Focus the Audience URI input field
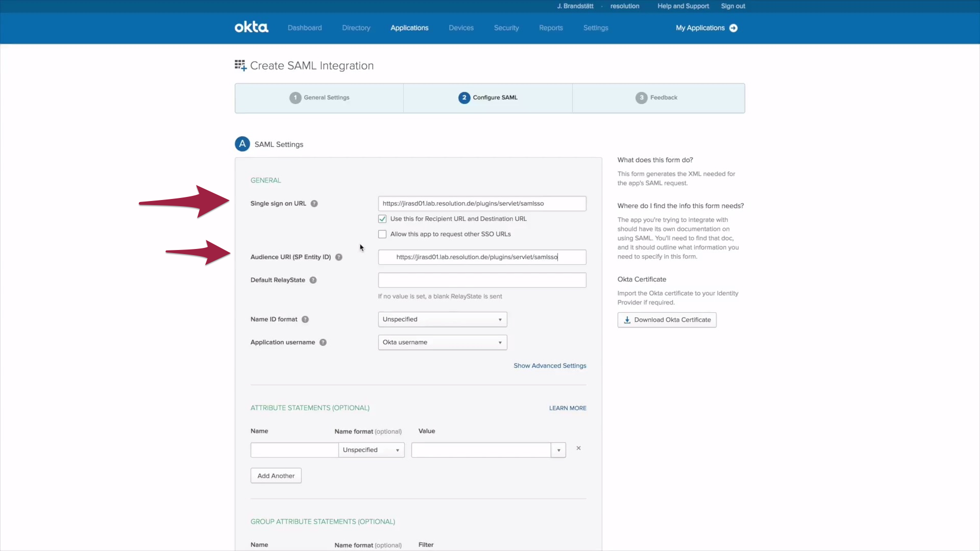This screenshot has width=980, height=551. [482, 257]
